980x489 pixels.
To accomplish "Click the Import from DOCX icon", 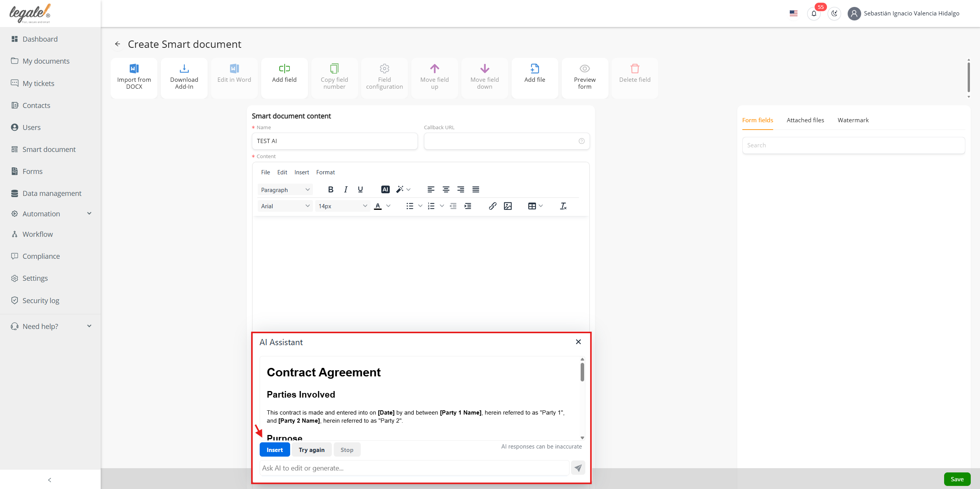I will pos(134,69).
